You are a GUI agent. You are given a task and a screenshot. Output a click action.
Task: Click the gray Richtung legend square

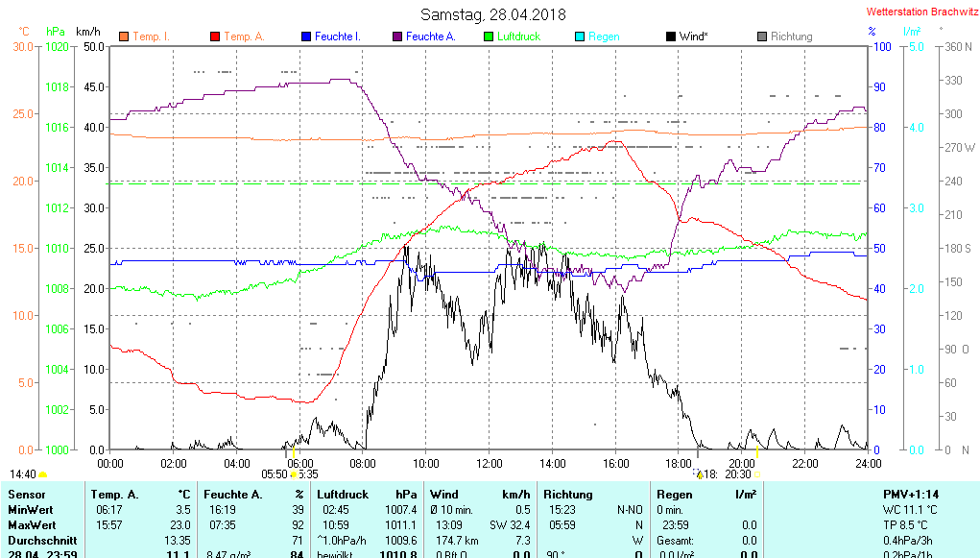(x=762, y=36)
